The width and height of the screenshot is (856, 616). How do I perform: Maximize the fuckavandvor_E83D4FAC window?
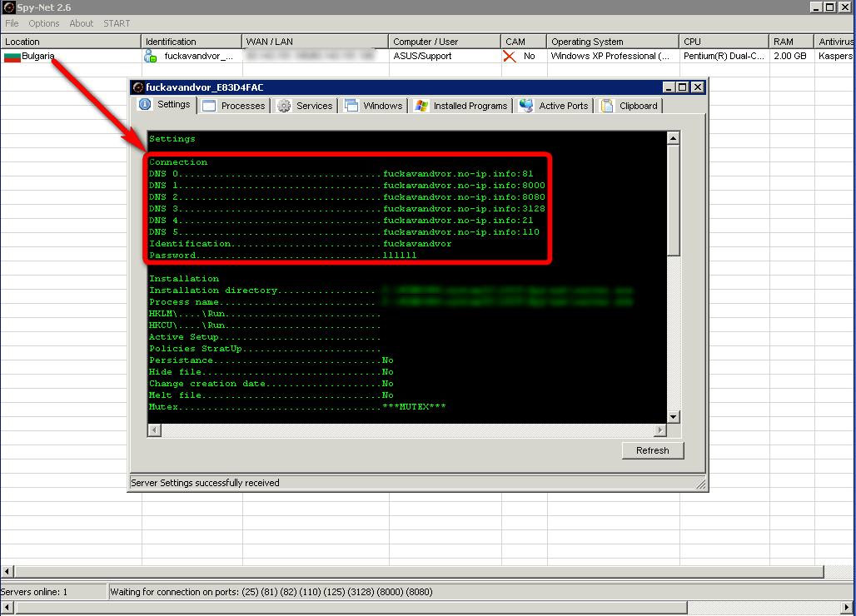tap(683, 87)
